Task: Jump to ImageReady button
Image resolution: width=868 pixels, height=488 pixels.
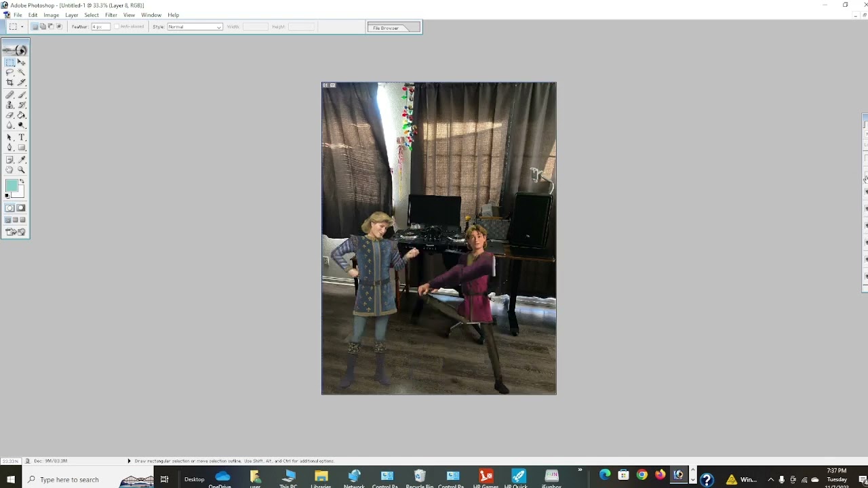Action: (15, 232)
